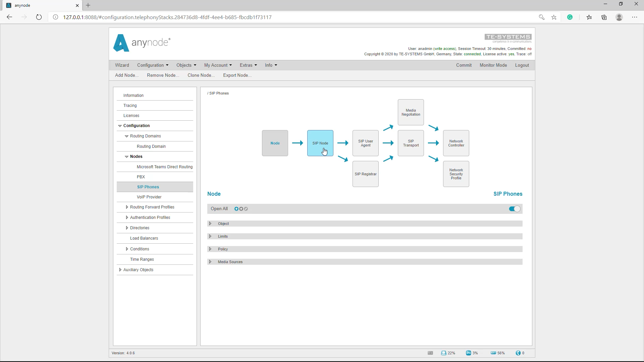
Task: Open the My Account dropdown menu
Action: point(218,65)
